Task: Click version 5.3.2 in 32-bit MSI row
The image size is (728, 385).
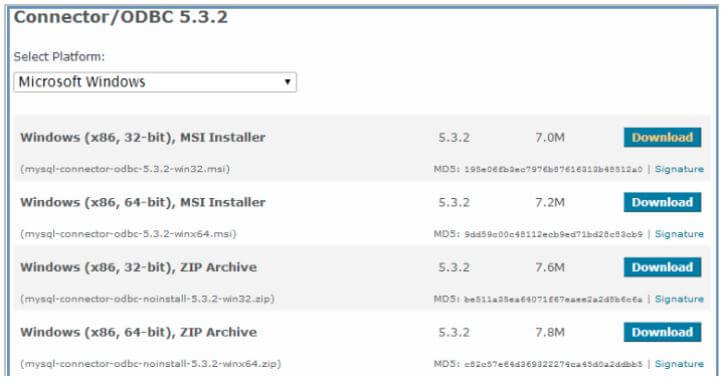Action: 454,138
